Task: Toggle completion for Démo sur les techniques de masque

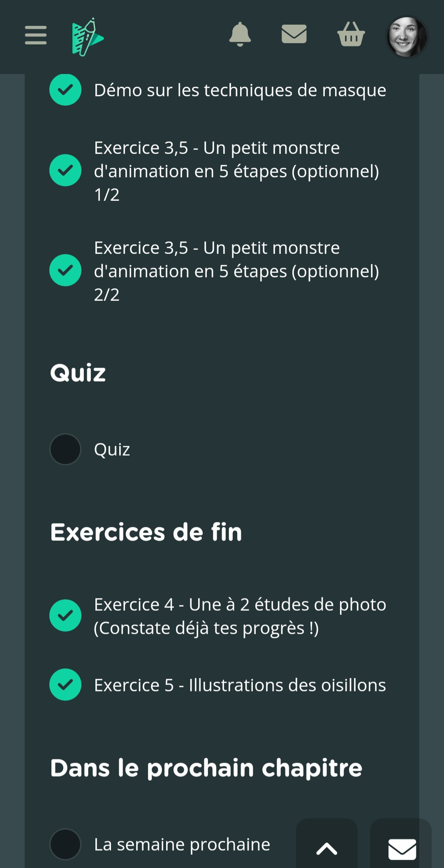Action: pyautogui.click(x=65, y=90)
